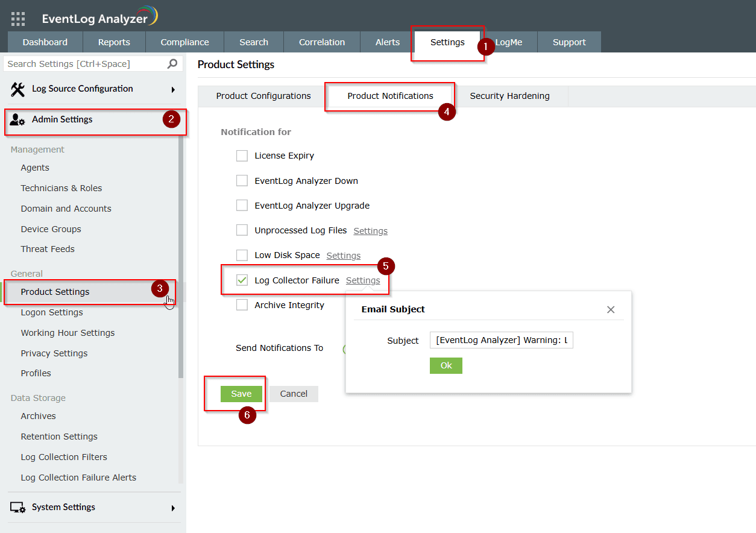
Task: Tick the Archive Integrity checkbox
Action: (242, 305)
